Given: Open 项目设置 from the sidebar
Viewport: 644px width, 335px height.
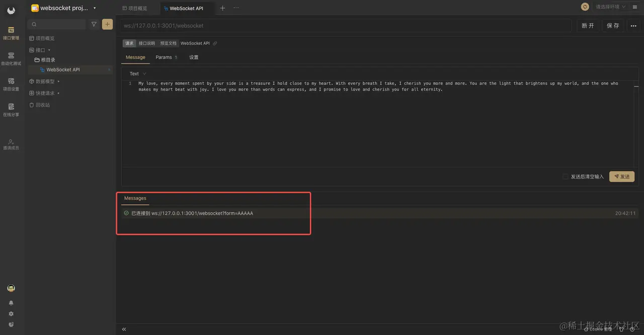Looking at the screenshot, I should coord(11,85).
